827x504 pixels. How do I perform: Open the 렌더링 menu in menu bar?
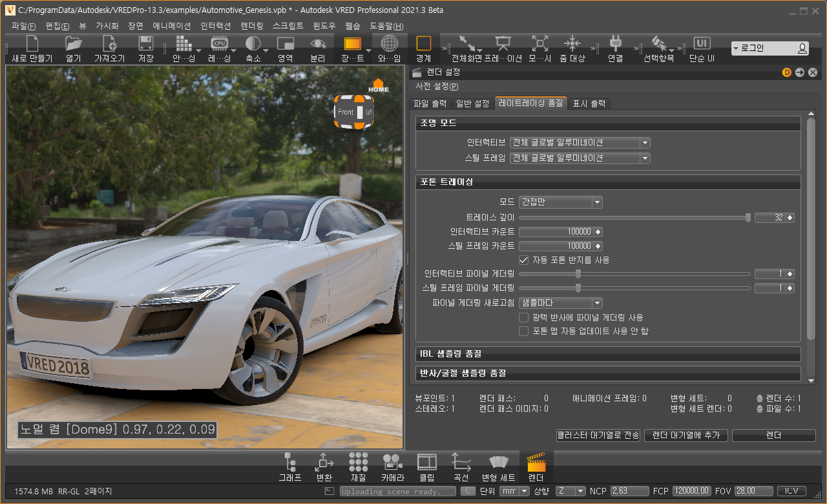[x=251, y=26]
